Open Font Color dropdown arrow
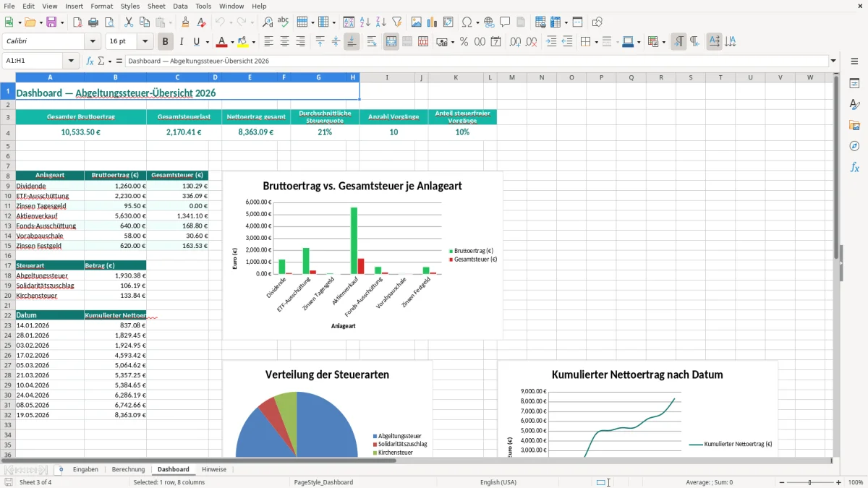 tap(232, 42)
